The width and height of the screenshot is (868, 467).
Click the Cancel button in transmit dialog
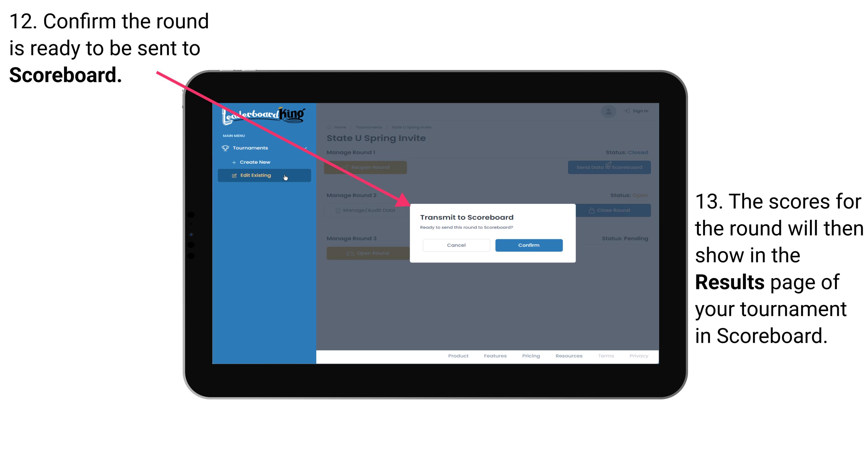click(x=456, y=244)
